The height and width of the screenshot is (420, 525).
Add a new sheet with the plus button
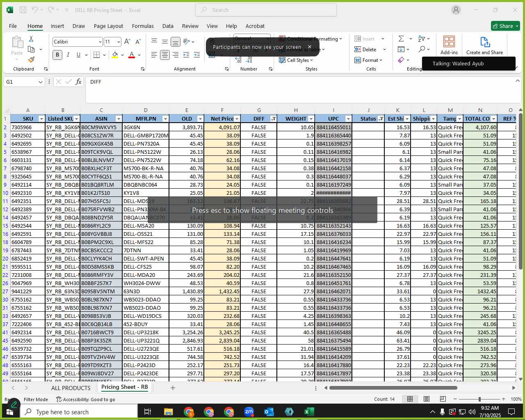click(x=173, y=388)
